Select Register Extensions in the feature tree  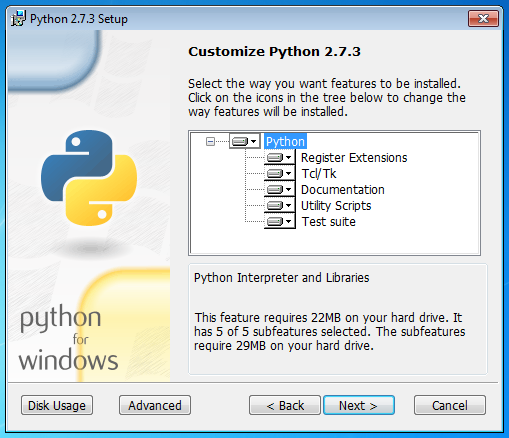[x=354, y=158]
